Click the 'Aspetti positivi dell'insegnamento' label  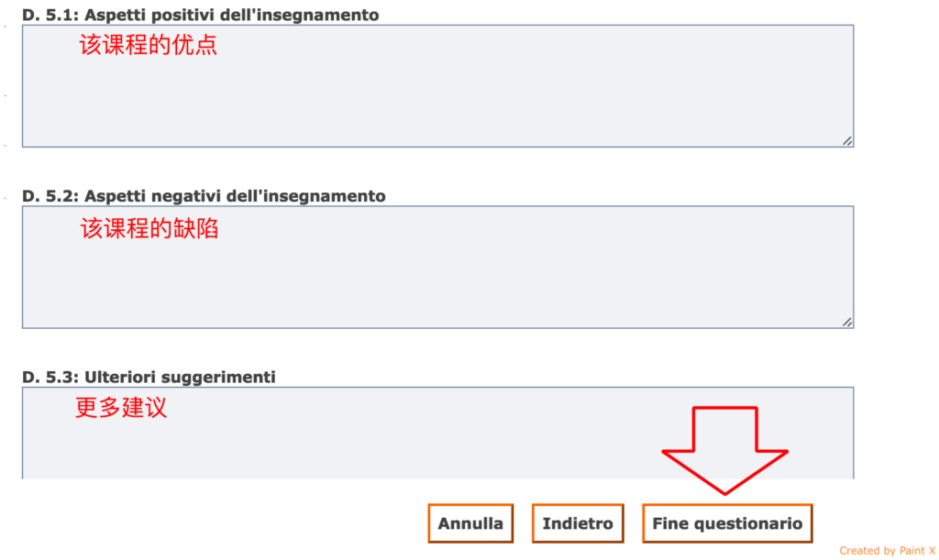pos(231,16)
